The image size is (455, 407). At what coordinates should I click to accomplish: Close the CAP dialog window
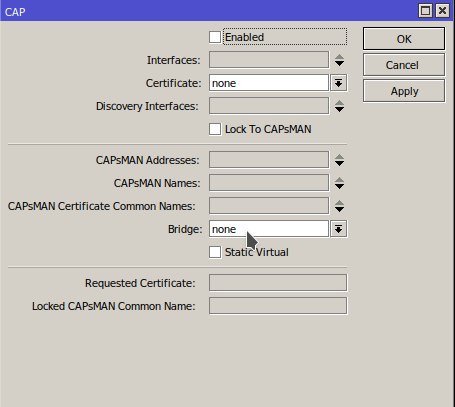[442, 11]
